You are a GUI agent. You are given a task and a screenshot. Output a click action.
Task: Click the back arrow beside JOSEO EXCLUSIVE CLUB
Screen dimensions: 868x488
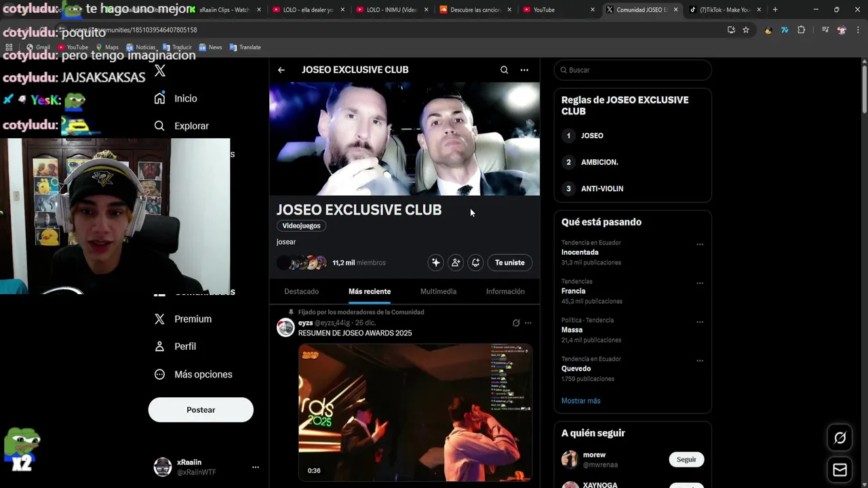281,70
